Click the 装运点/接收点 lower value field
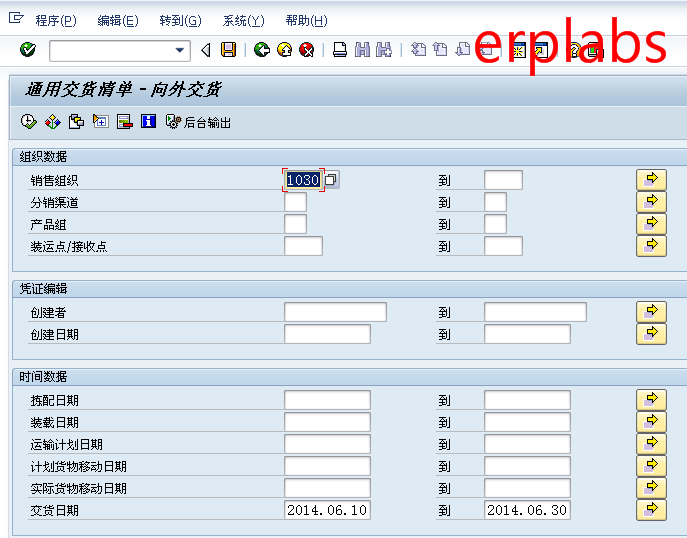Viewport: 687px width, 538px height. [x=303, y=246]
